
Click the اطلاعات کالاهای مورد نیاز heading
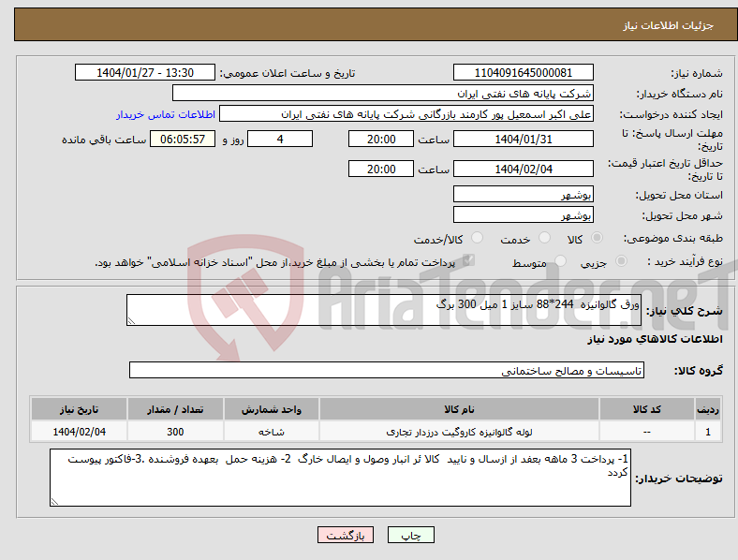click(x=655, y=339)
